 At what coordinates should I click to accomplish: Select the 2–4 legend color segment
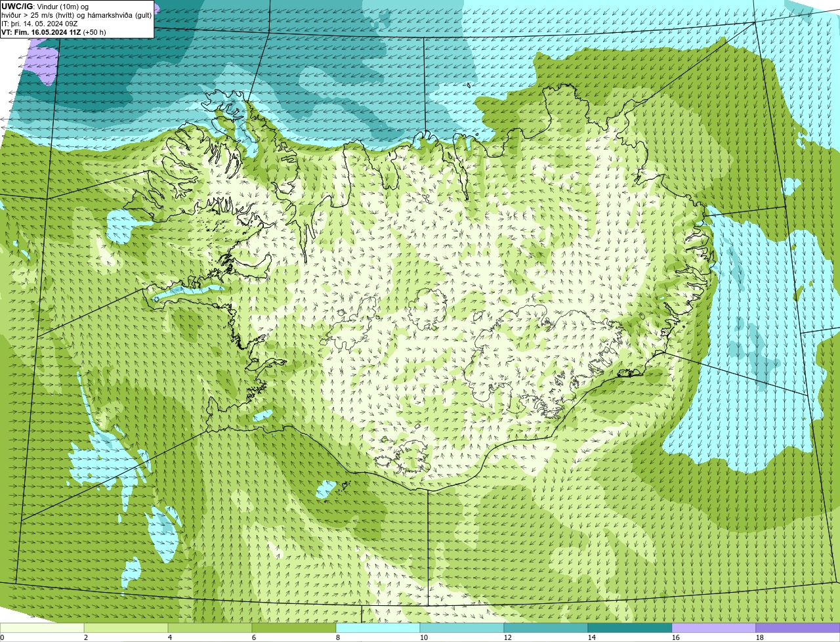pyautogui.click(x=126, y=628)
